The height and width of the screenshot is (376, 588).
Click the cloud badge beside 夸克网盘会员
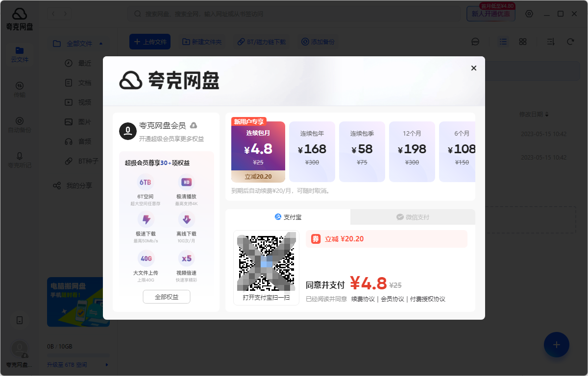[x=194, y=125]
